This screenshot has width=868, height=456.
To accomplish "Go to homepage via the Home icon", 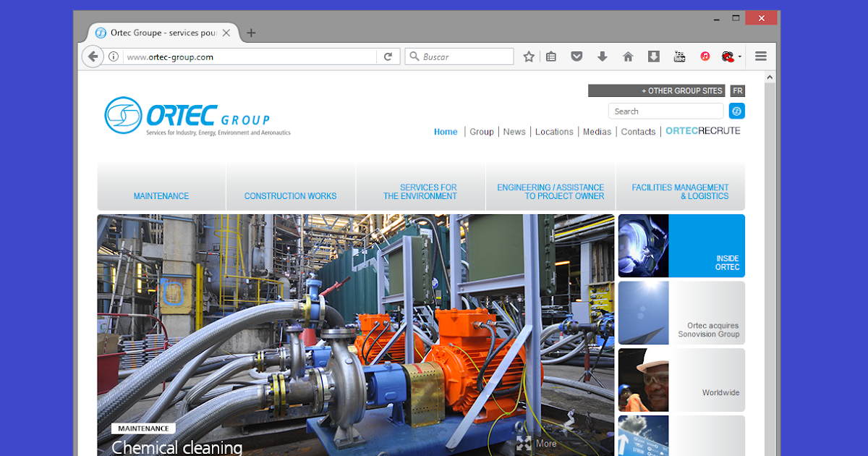I will tap(628, 56).
